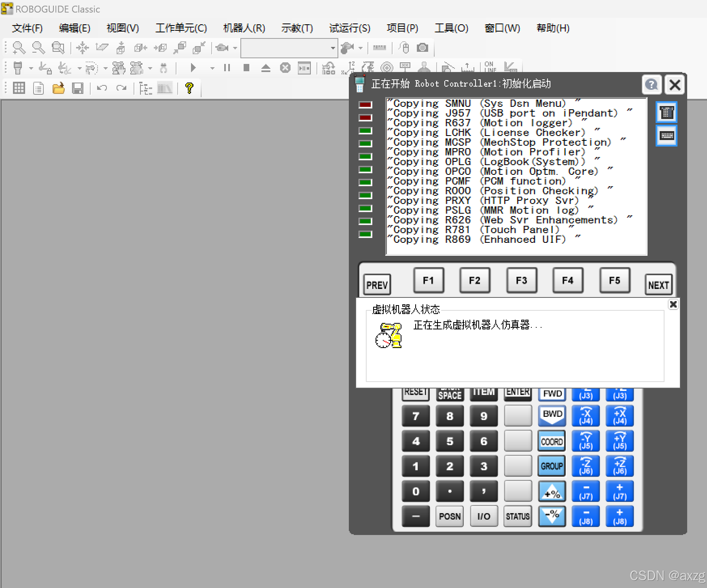Open the 帮助(H) menu
Viewport: 707px width, 588px height.
click(x=553, y=28)
